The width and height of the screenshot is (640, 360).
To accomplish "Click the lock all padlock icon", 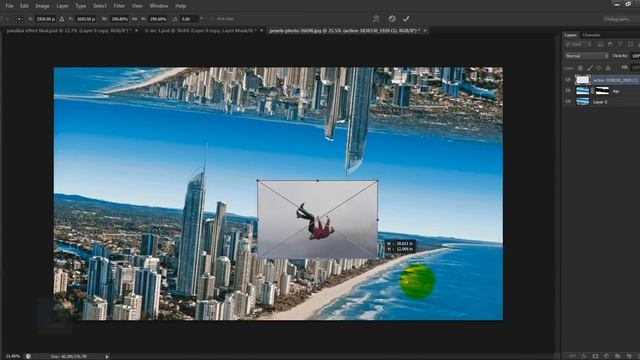I will tap(608, 68).
